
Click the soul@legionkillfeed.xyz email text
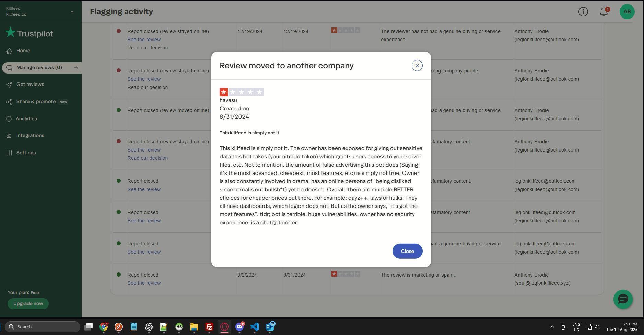pyautogui.click(x=542, y=283)
